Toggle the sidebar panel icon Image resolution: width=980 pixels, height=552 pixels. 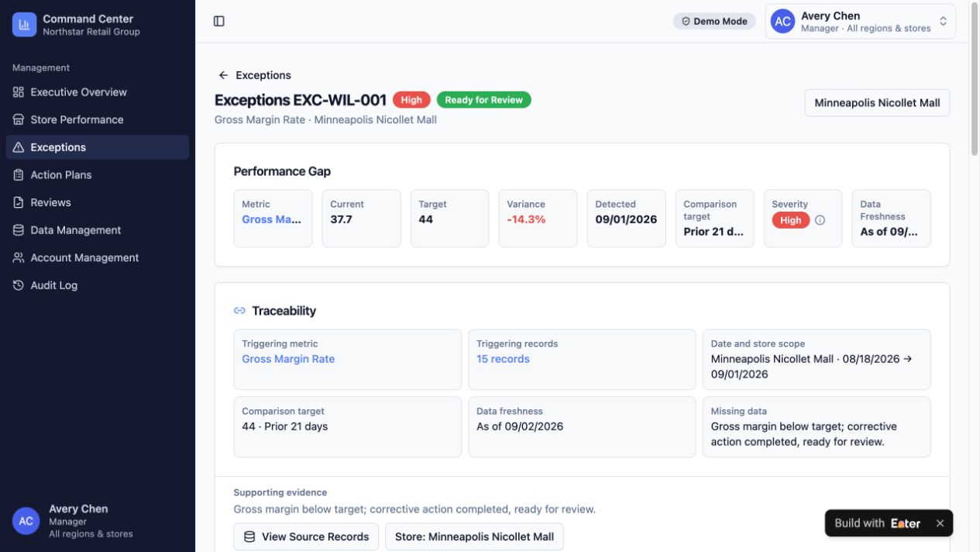coord(219,22)
